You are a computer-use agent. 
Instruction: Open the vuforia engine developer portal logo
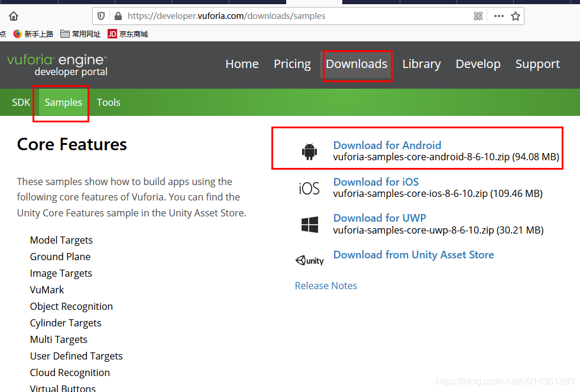click(x=56, y=64)
